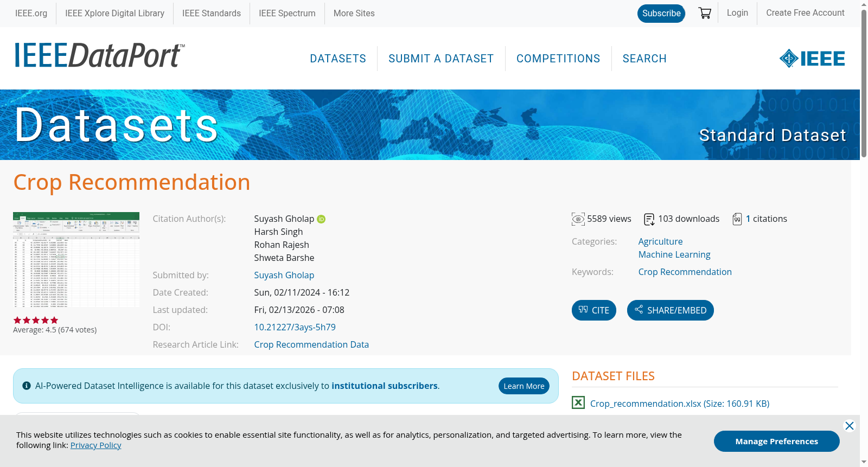Click Create Free Account
Image resolution: width=868 pixels, height=467 pixels.
point(805,12)
